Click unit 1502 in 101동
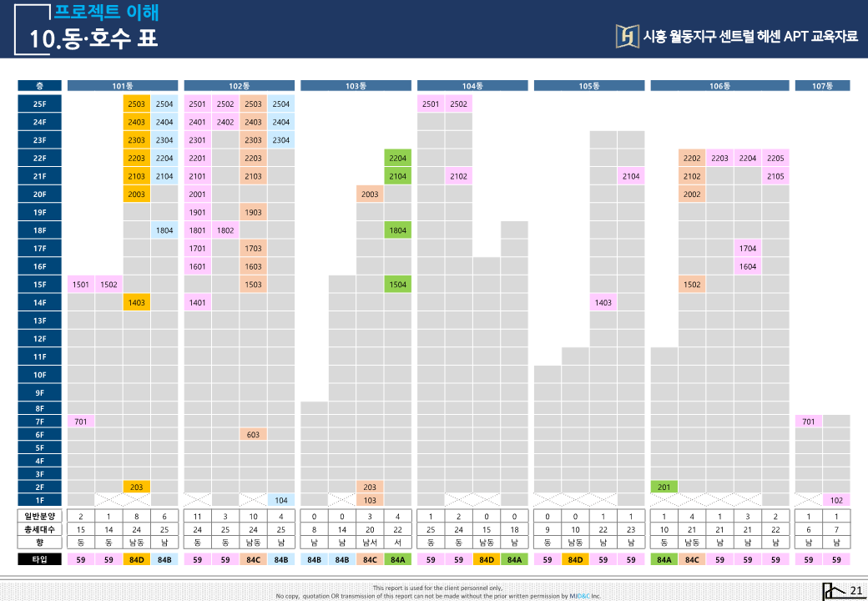The image size is (868, 601). 108,285
